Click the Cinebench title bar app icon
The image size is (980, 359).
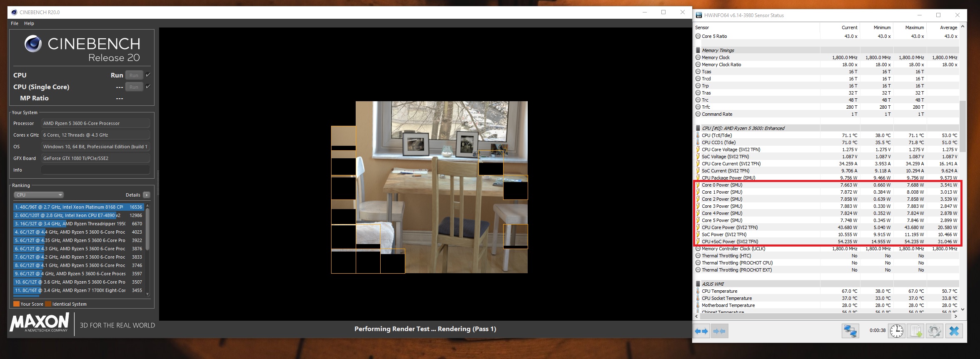(14, 12)
